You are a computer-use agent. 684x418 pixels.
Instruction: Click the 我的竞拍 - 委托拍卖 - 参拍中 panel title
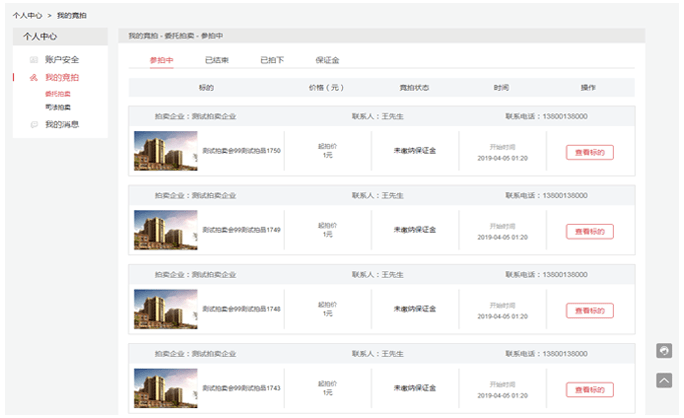coord(175,36)
